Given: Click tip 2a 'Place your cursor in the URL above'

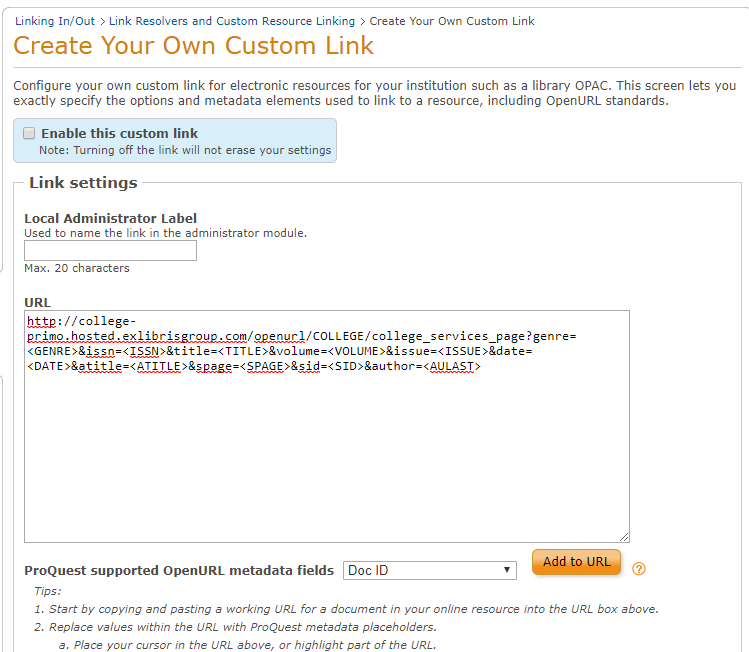Looking at the screenshot, I should point(247,645).
